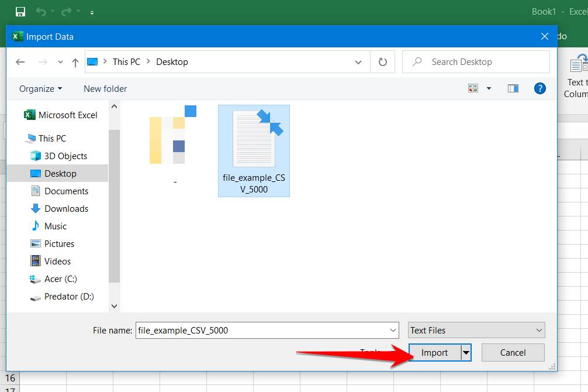Viewport: 588px width, 392px height.
Task: Click the Desktop breadcrumb in address bar
Action: (172, 62)
